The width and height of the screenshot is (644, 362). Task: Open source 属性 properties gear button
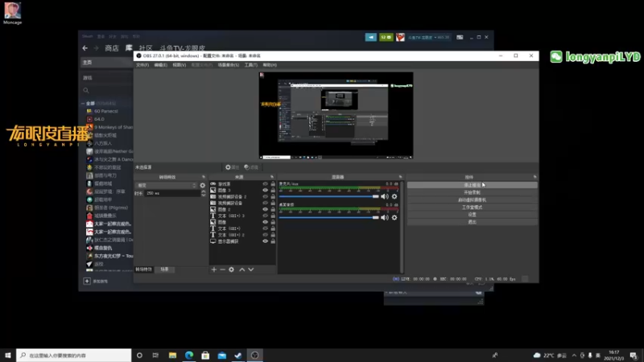pos(232,167)
